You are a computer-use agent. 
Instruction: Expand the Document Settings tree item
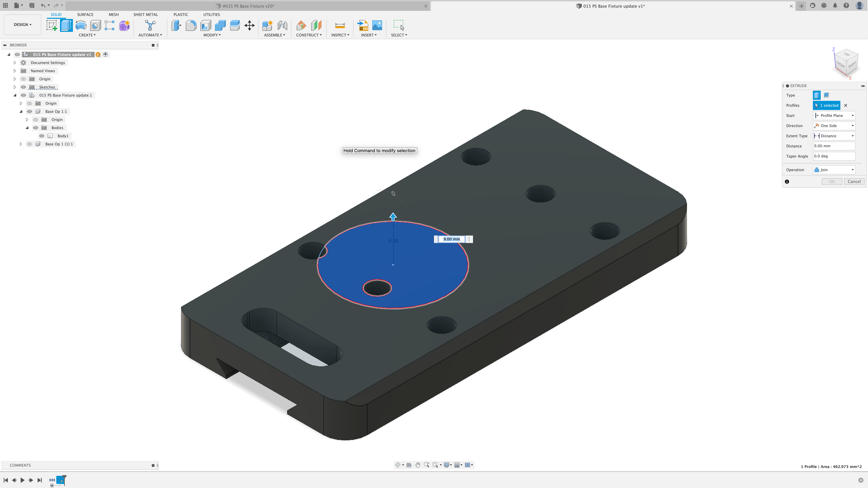15,63
